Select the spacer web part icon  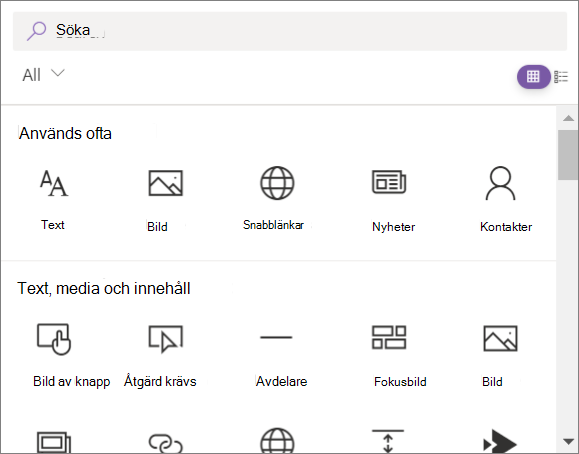(388, 441)
